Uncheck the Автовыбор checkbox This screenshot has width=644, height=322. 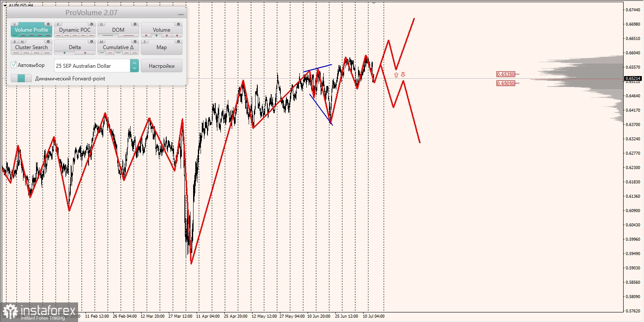pyautogui.click(x=14, y=65)
